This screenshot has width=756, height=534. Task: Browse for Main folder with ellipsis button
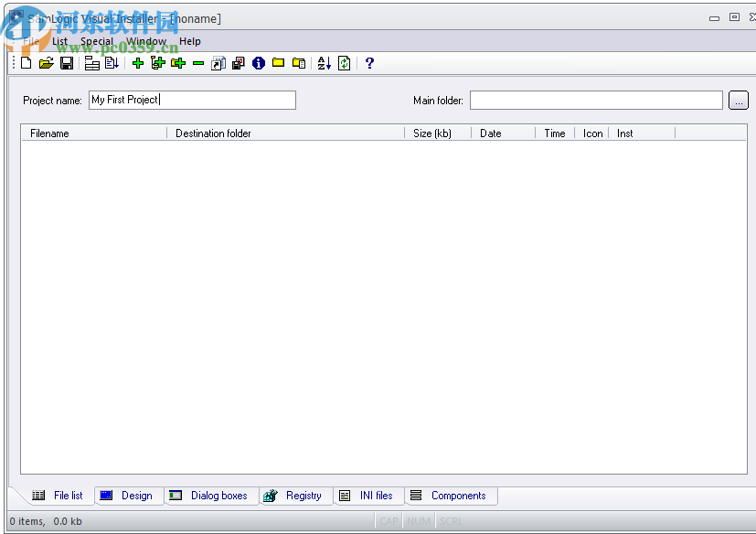738,100
